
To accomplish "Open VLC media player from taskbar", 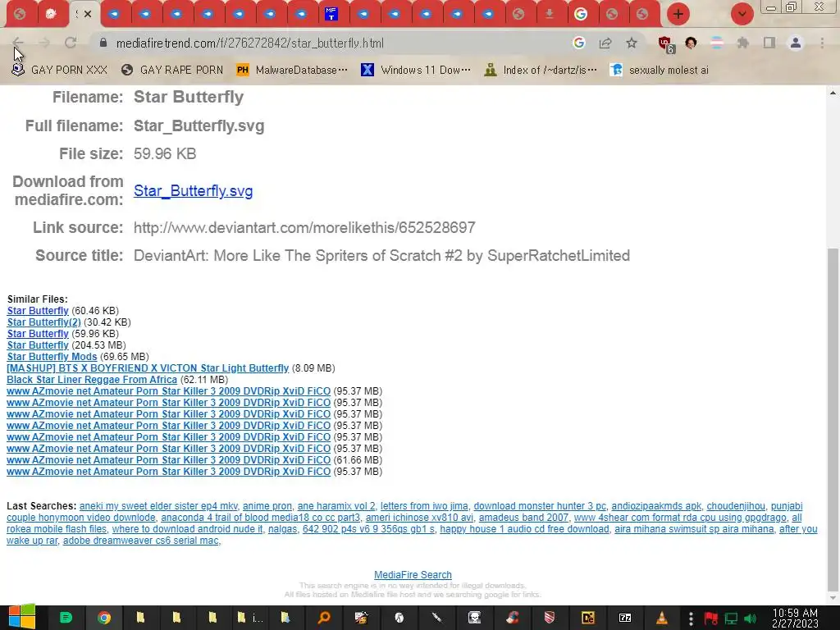I will (x=662, y=618).
